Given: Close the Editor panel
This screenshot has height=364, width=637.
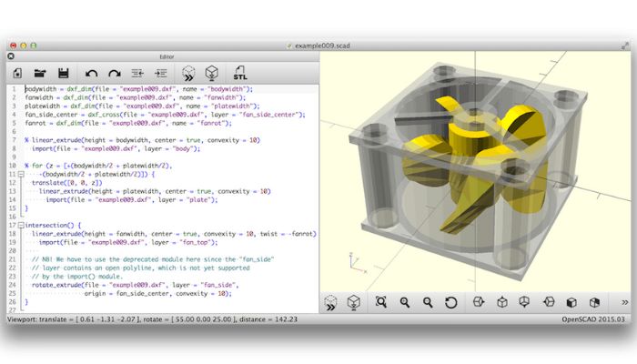Looking at the screenshot, I should (13, 56).
